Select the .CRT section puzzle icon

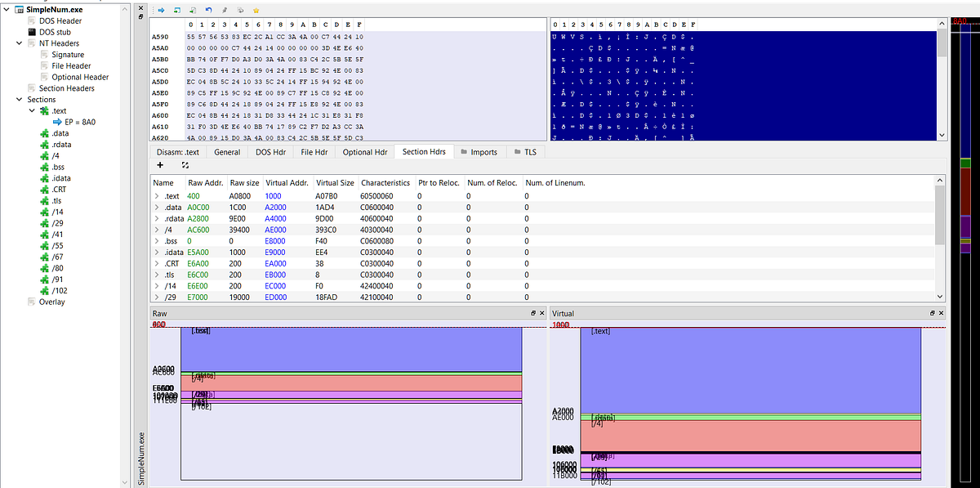[45, 190]
